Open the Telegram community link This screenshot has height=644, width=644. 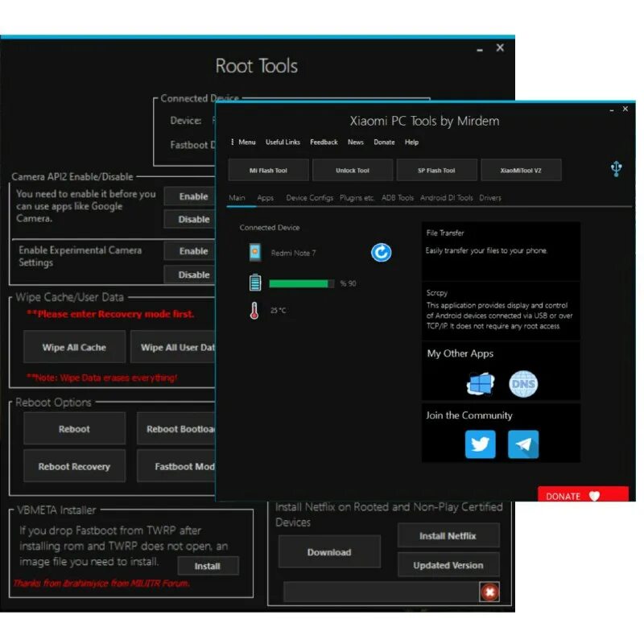[522, 444]
